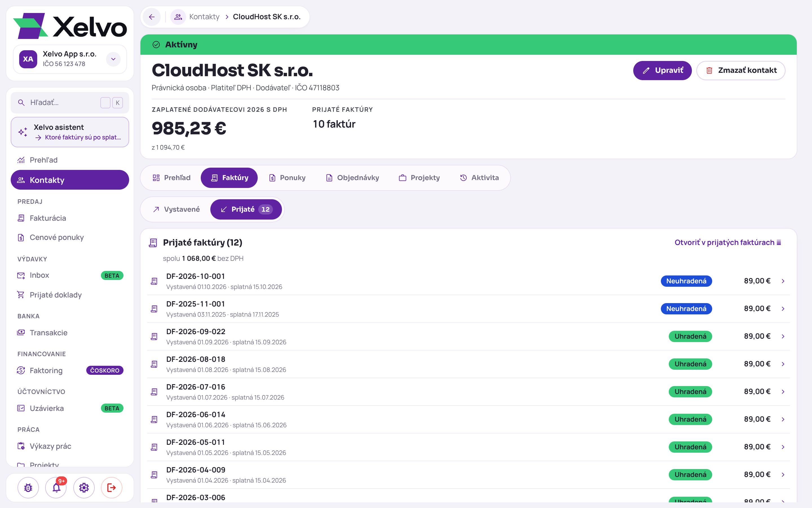
Task: Open the bug report icon
Action: click(x=28, y=487)
